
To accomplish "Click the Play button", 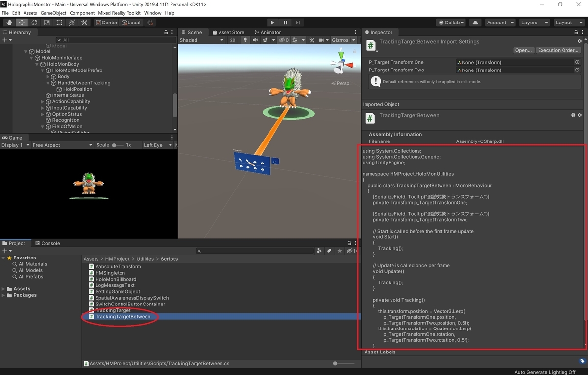I will click(x=273, y=23).
